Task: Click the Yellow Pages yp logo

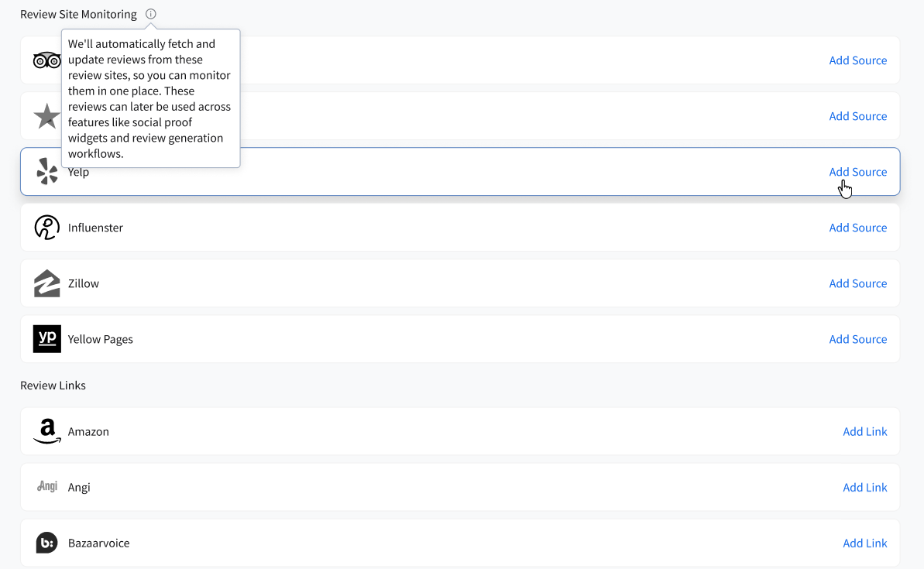Action: point(47,339)
